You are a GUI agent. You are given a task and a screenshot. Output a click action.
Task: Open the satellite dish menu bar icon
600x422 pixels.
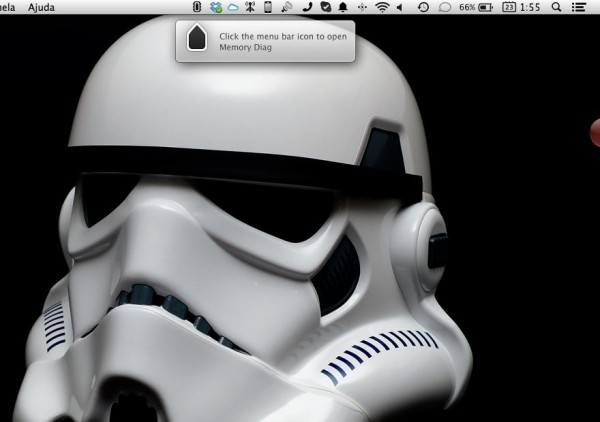pos(287,7)
